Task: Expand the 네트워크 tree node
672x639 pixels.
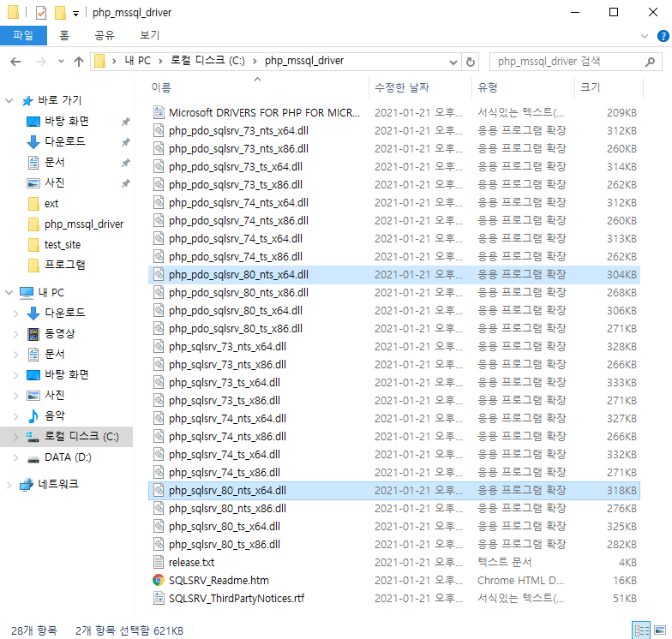Action: [x=9, y=485]
